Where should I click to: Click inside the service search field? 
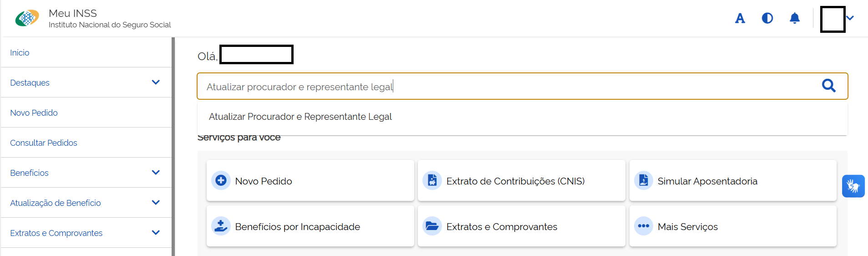pyautogui.click(x=501, y=87)
